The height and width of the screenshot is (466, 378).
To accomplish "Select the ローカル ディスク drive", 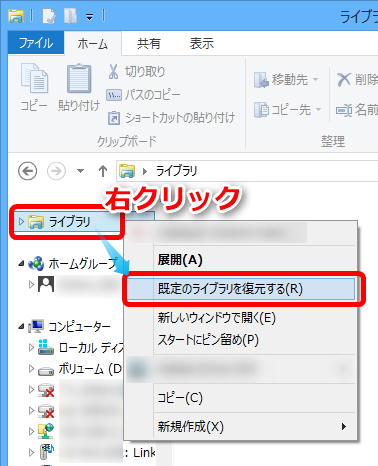I will 91,348.
